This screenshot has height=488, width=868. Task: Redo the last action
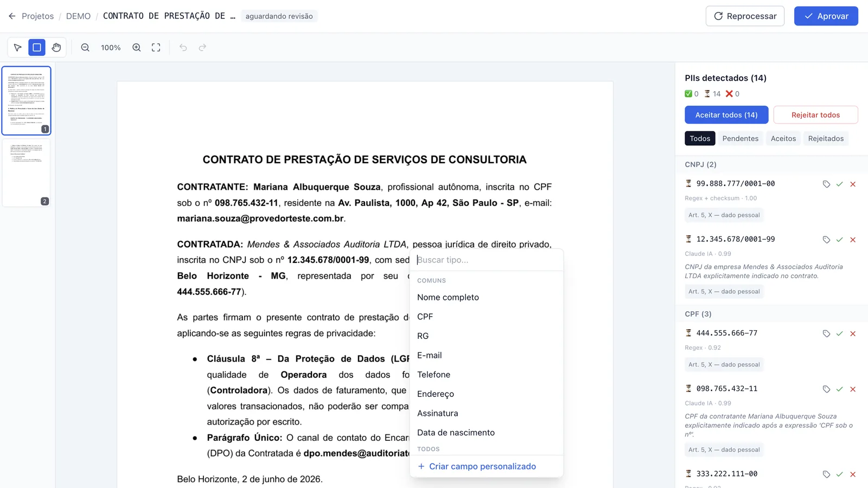tap(202, 48)
